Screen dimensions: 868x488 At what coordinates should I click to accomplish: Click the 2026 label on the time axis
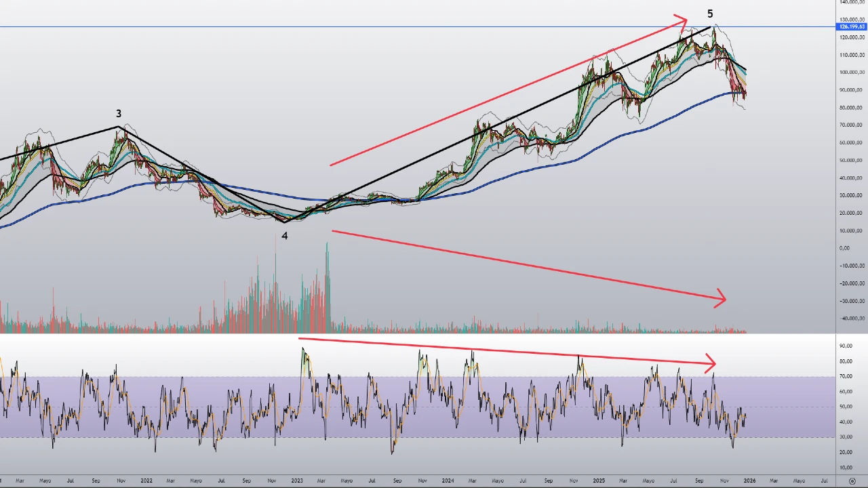point(749,481)
